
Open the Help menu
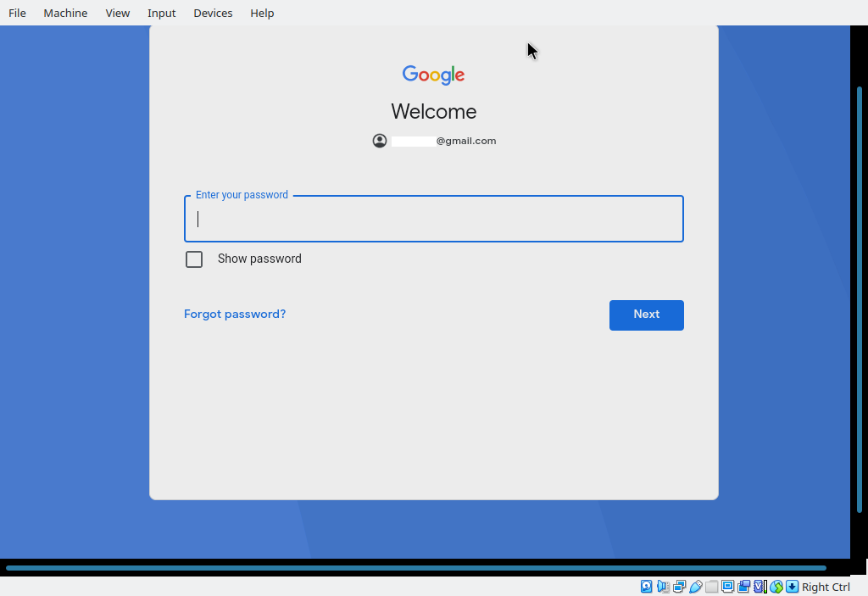(x=263, y=13)
